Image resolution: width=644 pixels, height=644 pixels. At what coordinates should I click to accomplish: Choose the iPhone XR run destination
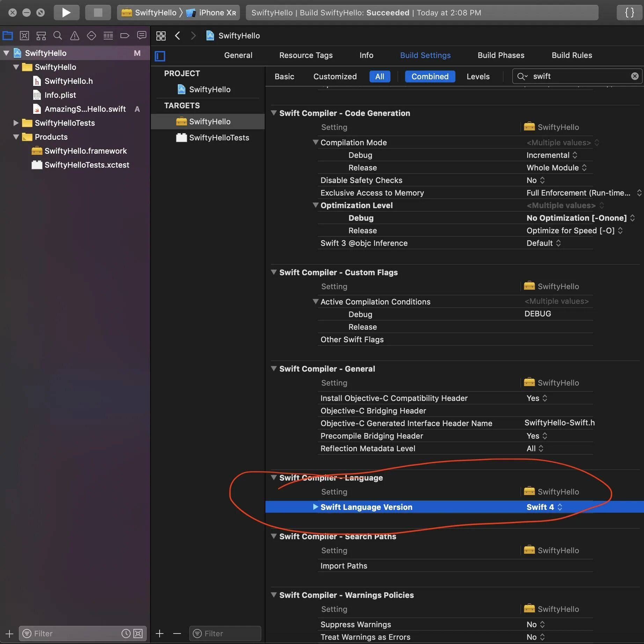coord(211,13)
